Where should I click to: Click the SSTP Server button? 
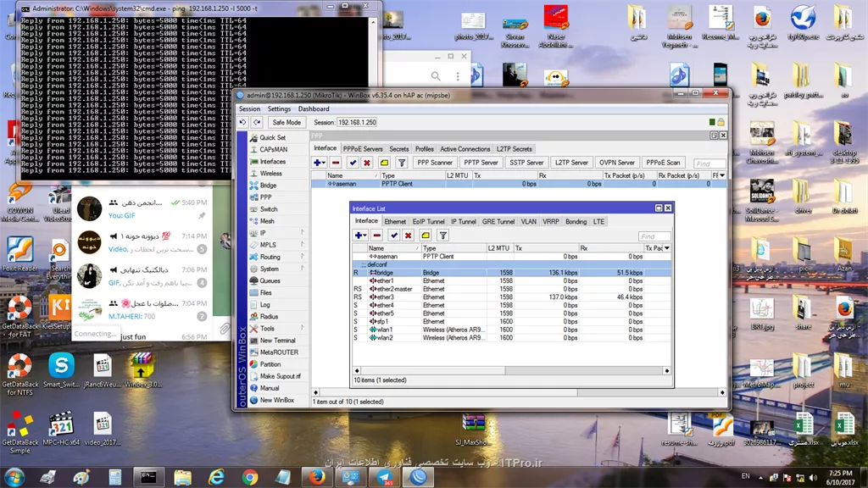(x=526, y=163)
